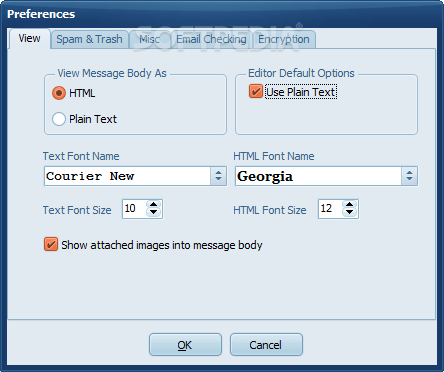This screenshot has width=444, height=372.
Task: Select the View tab
Action: 29,39
